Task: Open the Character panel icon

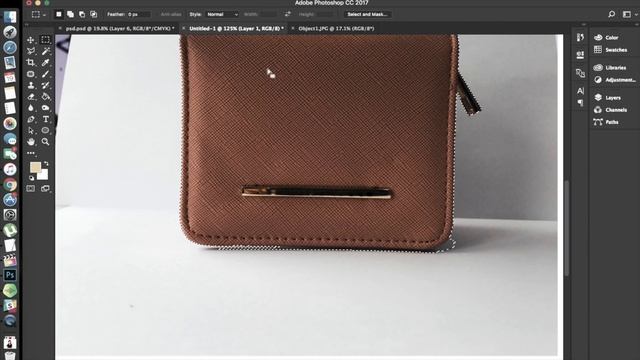Action: click(x=580, y=91)
